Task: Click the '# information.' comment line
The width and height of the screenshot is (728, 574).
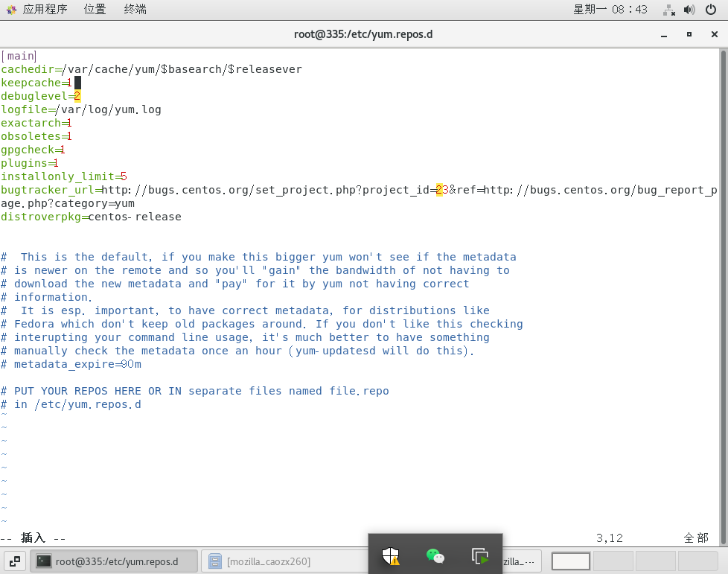Action: point(46,298)
